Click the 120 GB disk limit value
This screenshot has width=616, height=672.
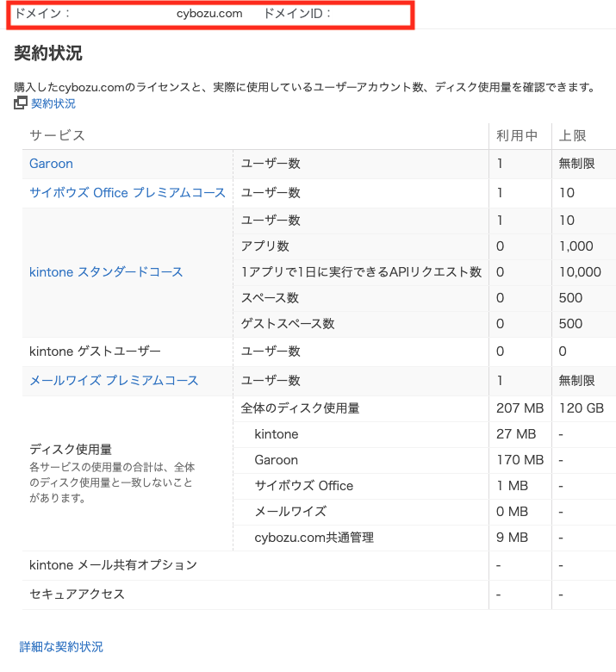coord(581,408)
